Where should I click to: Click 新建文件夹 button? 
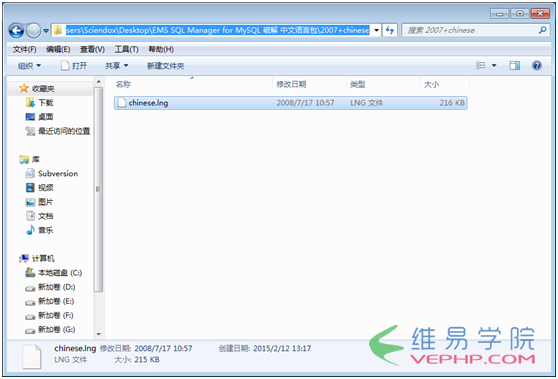[x=165, y=66]
